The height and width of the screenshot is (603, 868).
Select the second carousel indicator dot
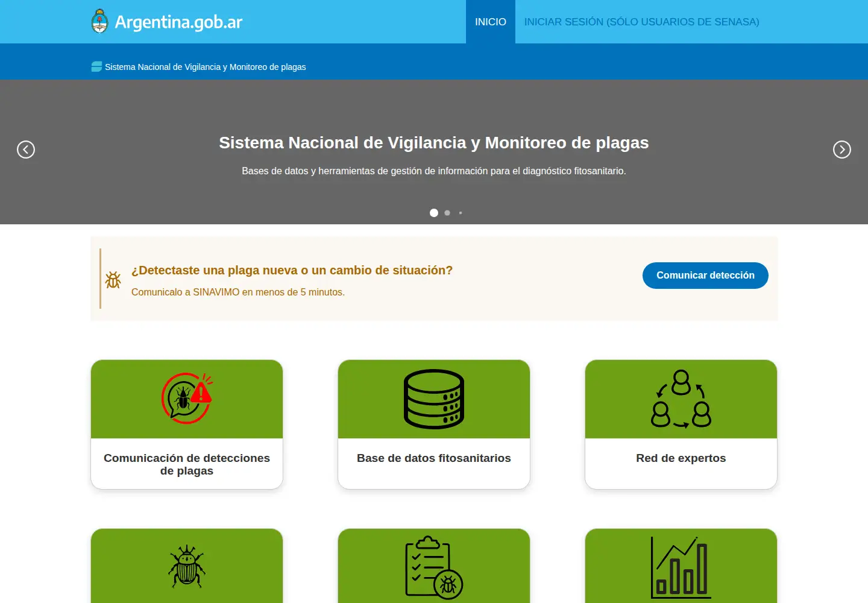tap(447, 213)
